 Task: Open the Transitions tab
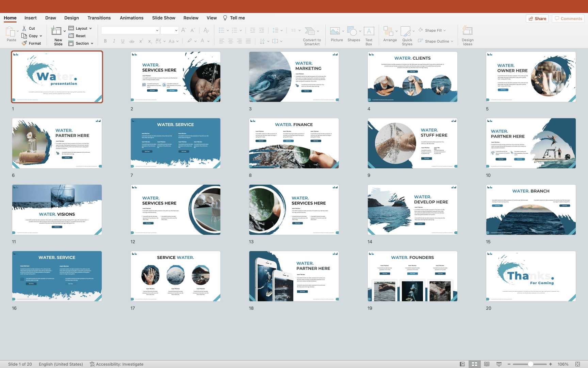click(x=99, y=18)
